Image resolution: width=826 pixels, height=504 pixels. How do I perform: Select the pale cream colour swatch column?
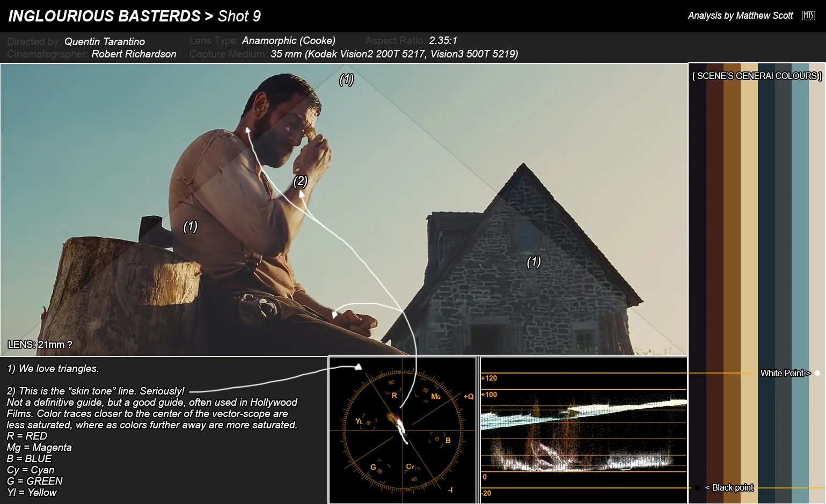click(817, 283)
